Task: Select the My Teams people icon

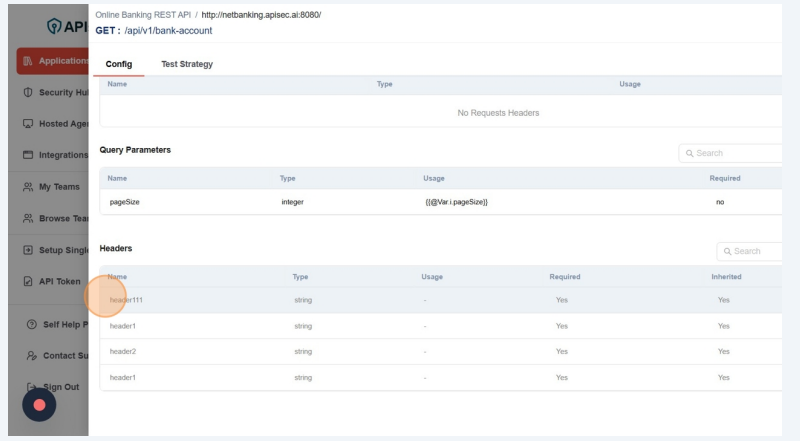Action: pos(29,187)
